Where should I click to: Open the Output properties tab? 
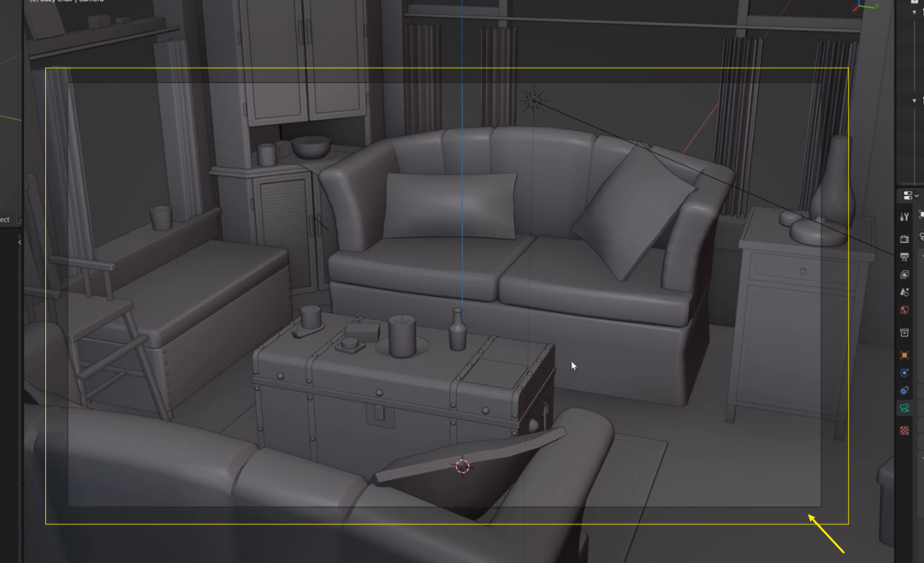tap(904, 257)
